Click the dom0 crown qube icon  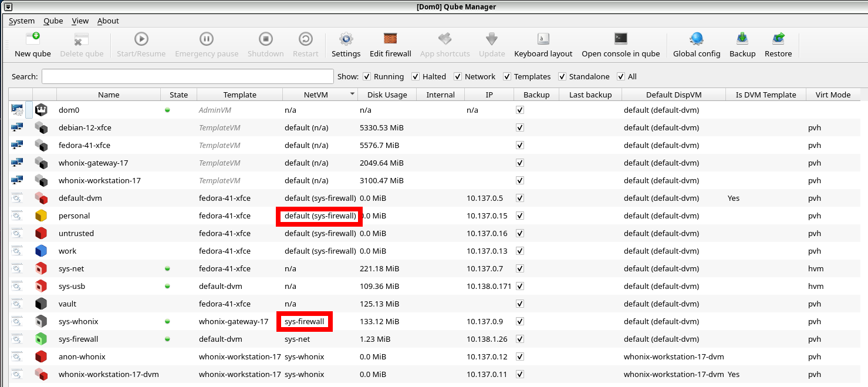pos(40,110)
